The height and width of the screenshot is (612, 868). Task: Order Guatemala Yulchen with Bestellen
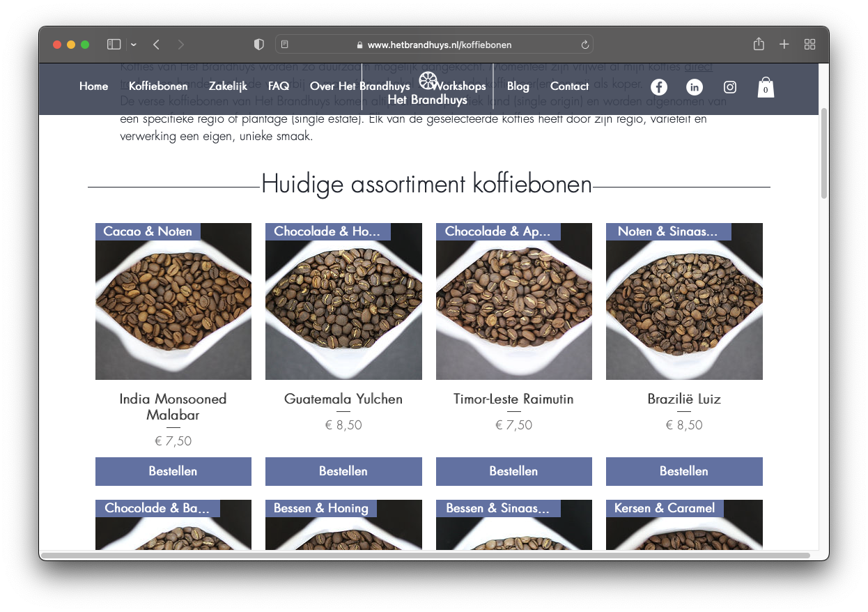[x=343, y=471]
